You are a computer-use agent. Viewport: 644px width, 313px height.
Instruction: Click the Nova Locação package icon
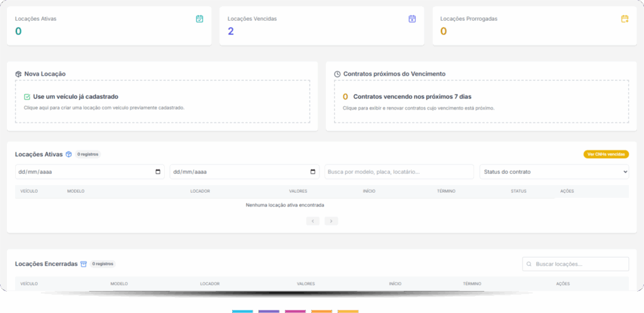(x=19, y=74)
